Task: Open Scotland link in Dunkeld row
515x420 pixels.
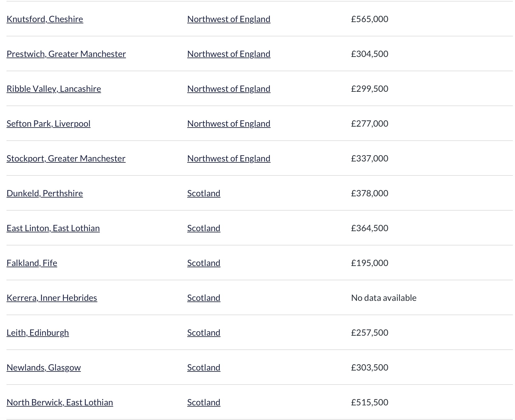Action: [x=204, y=193]
